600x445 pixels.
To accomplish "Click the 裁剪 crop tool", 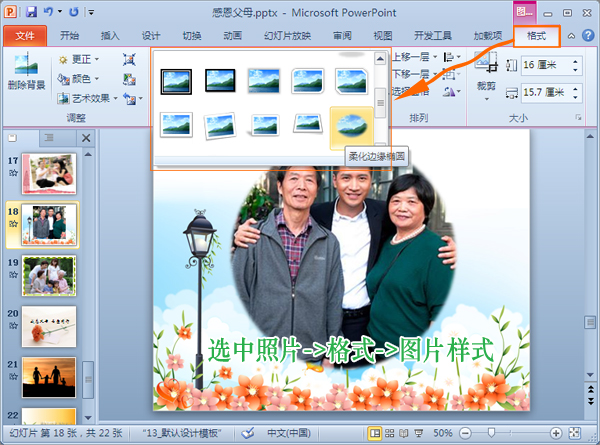I will [x=486, y=77].
